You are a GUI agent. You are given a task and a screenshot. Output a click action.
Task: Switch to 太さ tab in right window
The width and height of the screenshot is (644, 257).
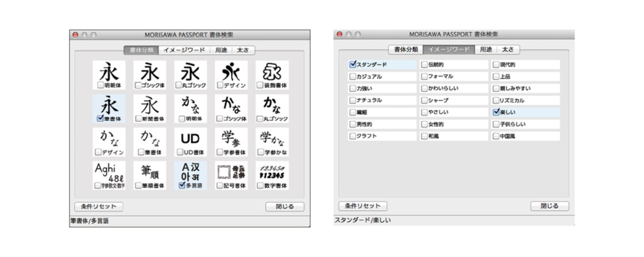tap(508, 49)
